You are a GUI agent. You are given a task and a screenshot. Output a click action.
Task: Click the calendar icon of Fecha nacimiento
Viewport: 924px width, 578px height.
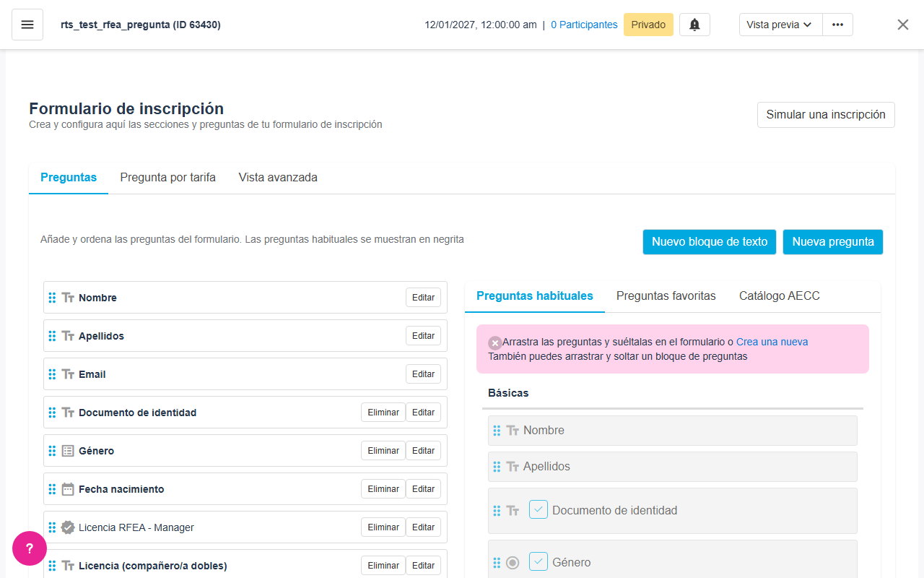pos(68,489)
